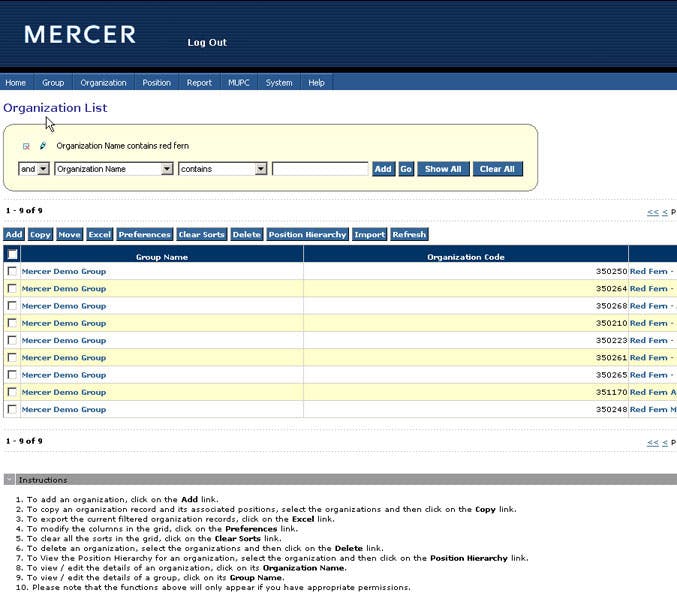Open the MUPC menu item
This screenshot has height=599, width=677.
[239, 82]
